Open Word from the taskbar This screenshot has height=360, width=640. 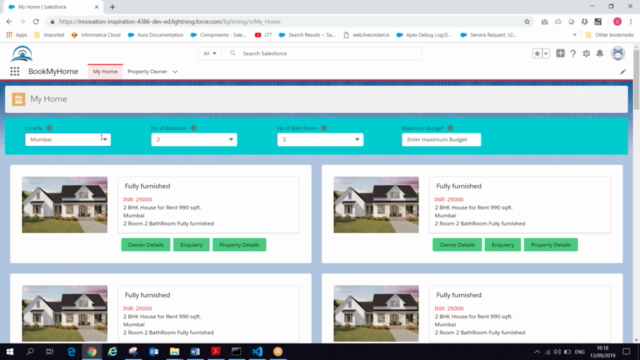pyautogui.click(x=195, y=351)
